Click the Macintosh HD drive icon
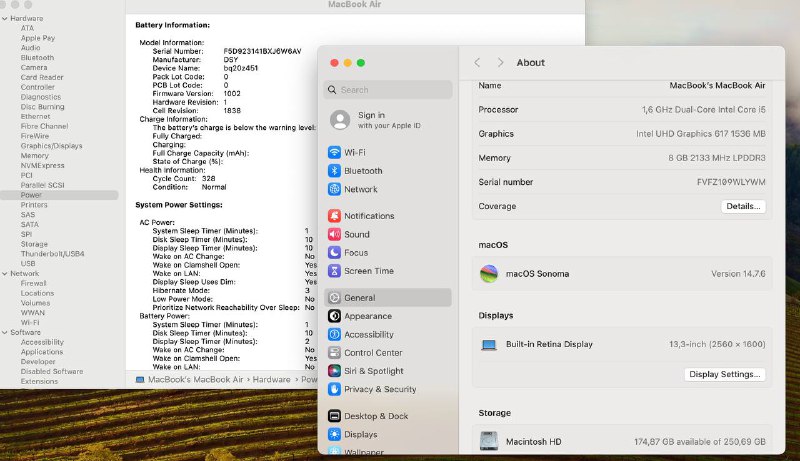The height and width of the screenshot is (461, 800). (x=489, y=441)
